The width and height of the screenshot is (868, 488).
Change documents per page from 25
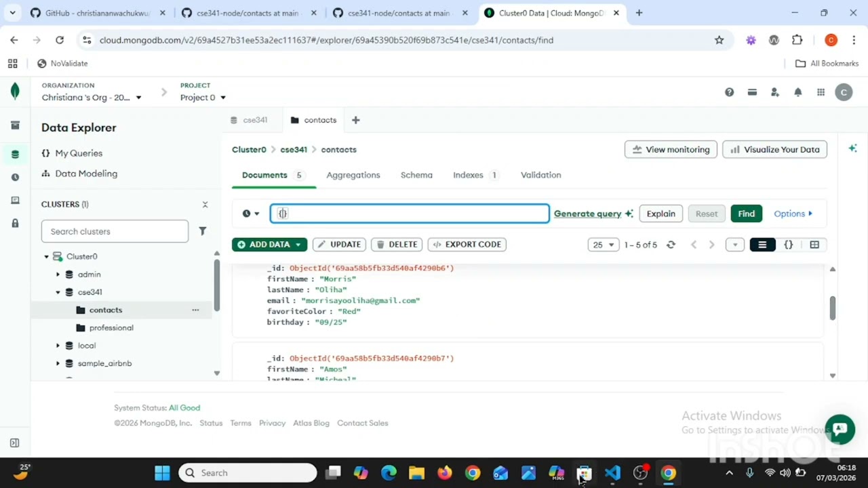[603, 245]
